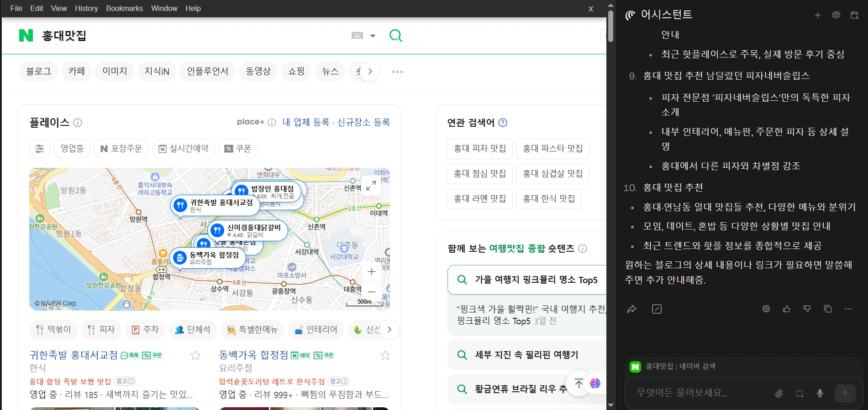Start new chat with plus icon
Screen dimensions: 868x410
[817, 15]
